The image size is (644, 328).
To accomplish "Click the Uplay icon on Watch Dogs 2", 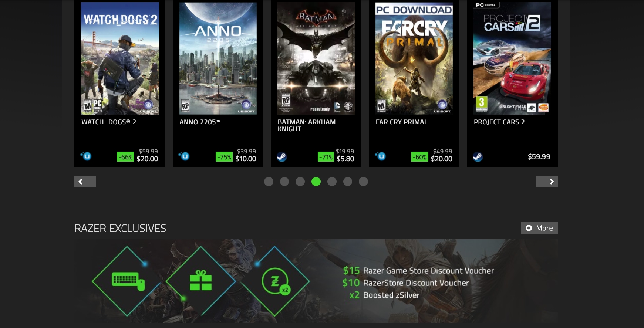I will point(86,156).
